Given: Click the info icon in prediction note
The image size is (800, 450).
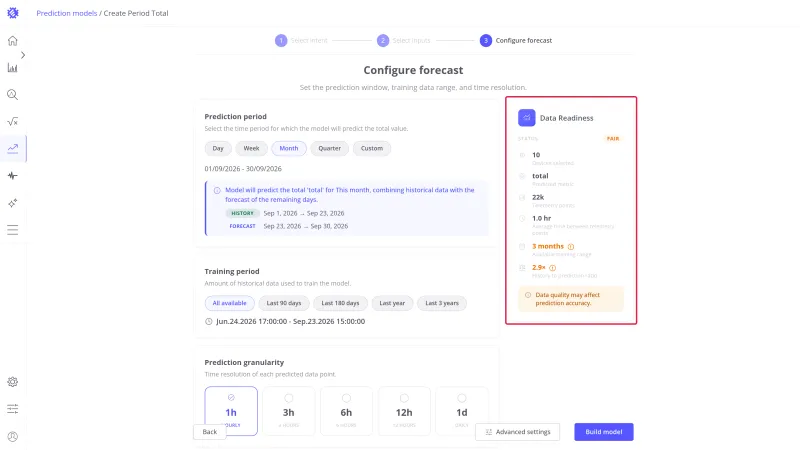Looking at the screenshot, I should point(217,190).
